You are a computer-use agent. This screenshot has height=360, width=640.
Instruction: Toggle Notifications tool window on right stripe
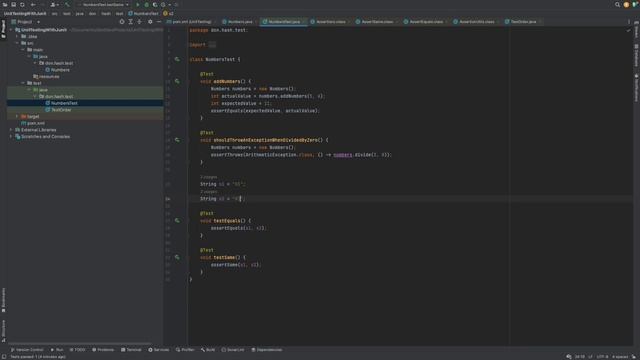click(x=636, y=88)
